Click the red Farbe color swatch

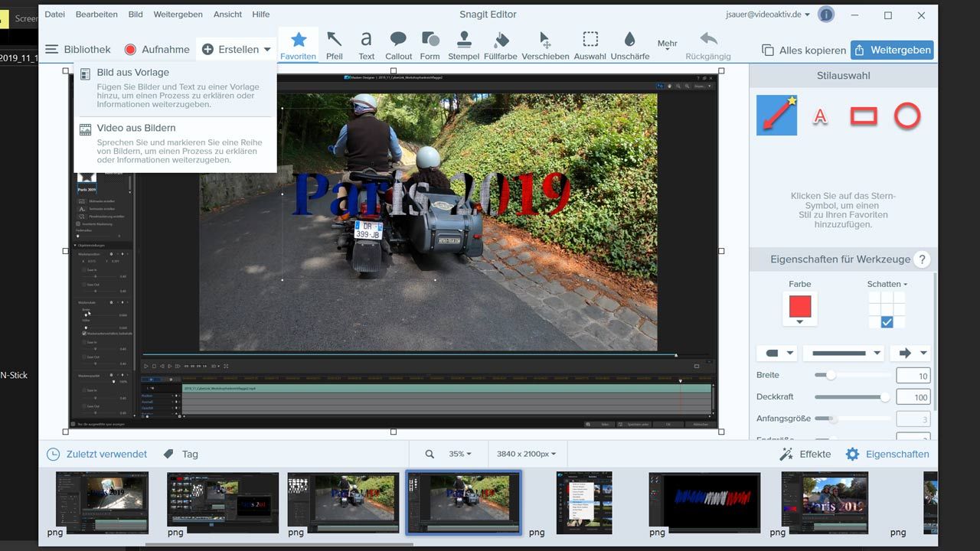[x=799, y=307]
